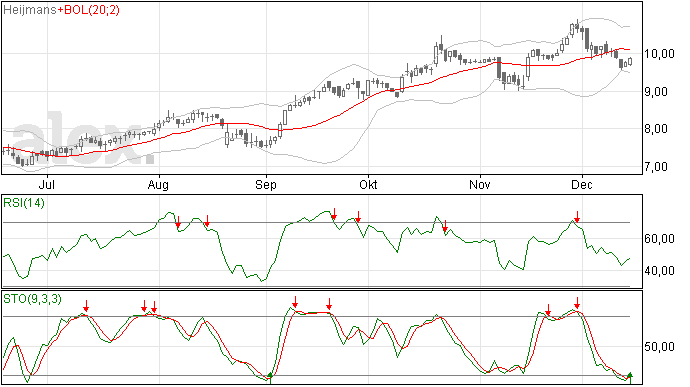Image resolution: width=690 pixels, height=387 pixels.
Task: Select the Sep month label
Action: 266,184
